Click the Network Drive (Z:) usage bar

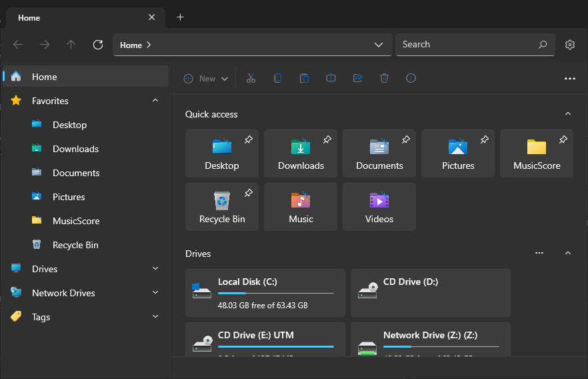click(x=441, y=346)
